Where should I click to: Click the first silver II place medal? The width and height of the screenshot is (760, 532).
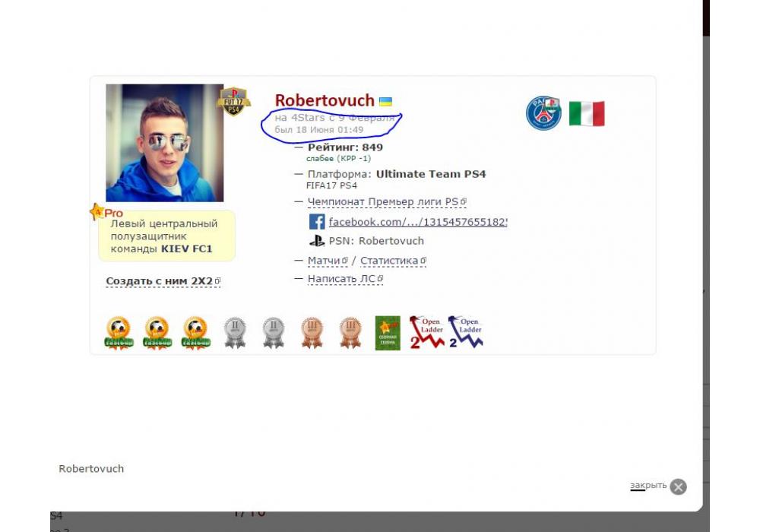pyautogui.click(x=235, y=333)
